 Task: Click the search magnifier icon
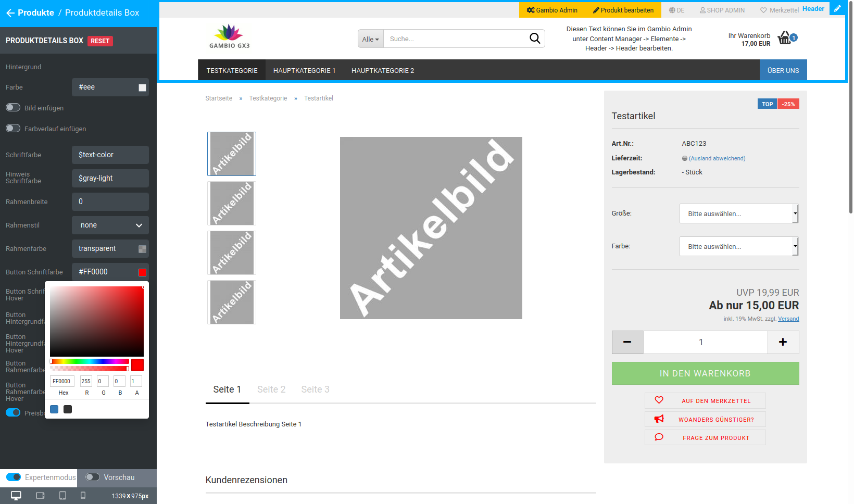[535, 38]
